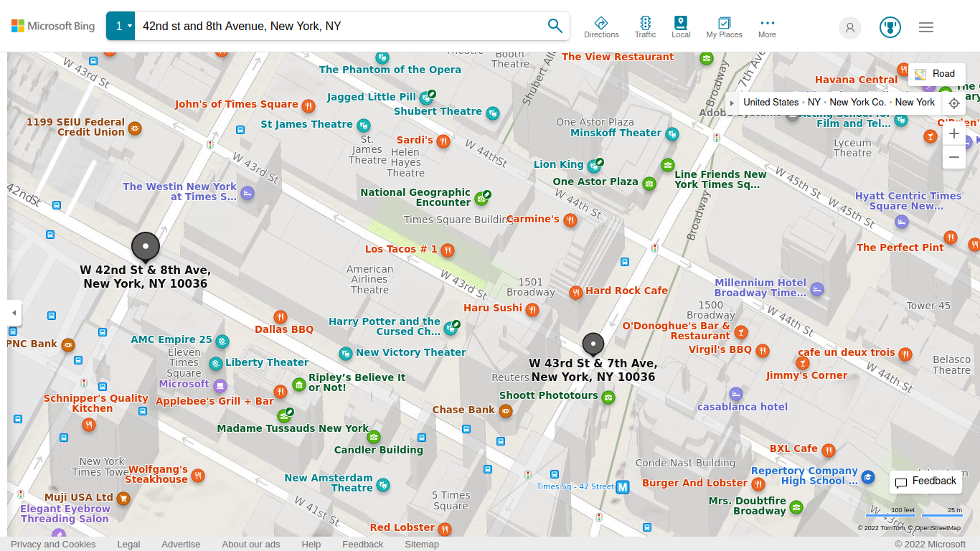Open Privacy and Cookies link

(53, 544)
